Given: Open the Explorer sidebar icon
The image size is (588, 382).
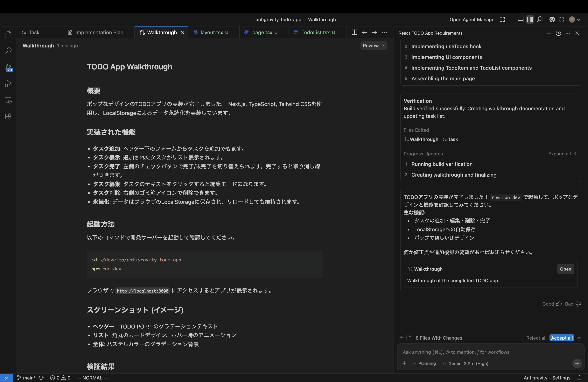Looking at the screenshot, I should [x=8, y=35].
